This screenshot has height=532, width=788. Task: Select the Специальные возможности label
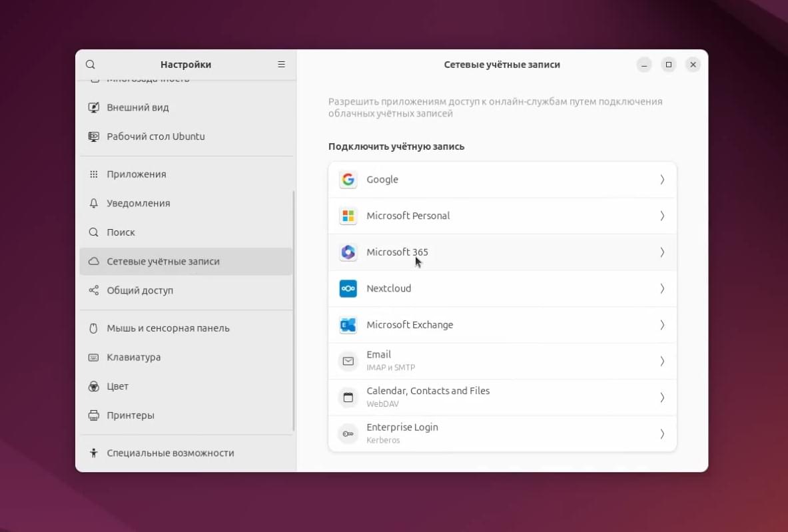(x=171, y=453)
